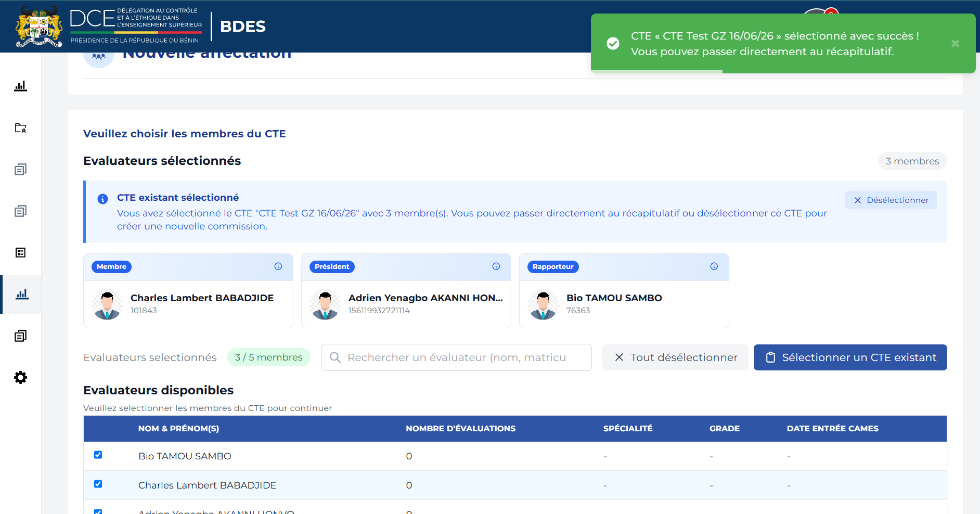Select the active statistics chart sidebar icon
The image size is (980, 514).
21,294
